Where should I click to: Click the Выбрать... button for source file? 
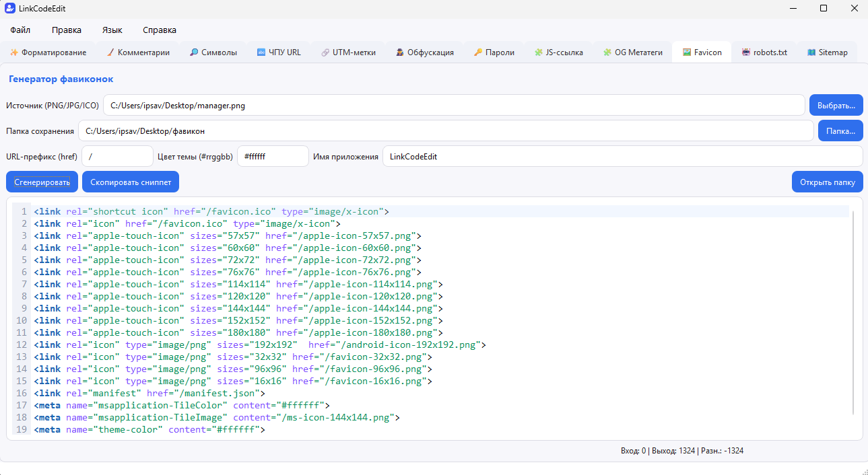pyautogui.click(x=836, y=106)
